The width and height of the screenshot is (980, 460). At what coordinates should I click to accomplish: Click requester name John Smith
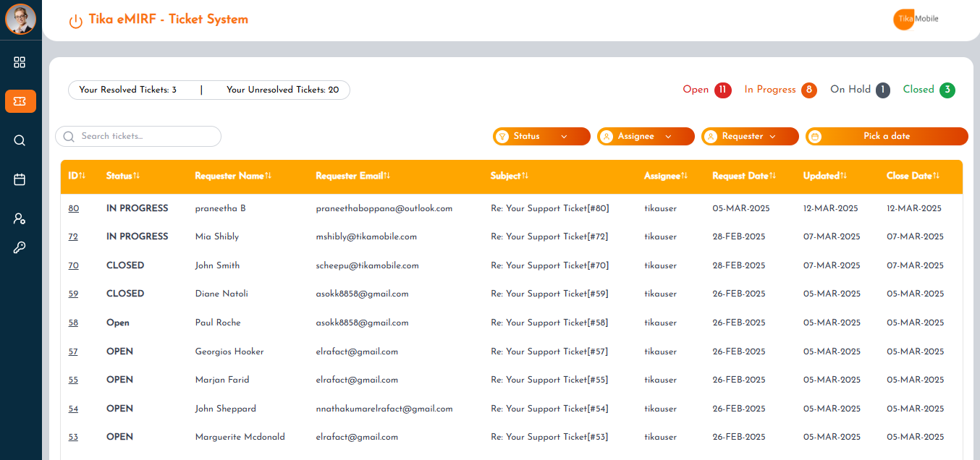(x=218, y=265)
